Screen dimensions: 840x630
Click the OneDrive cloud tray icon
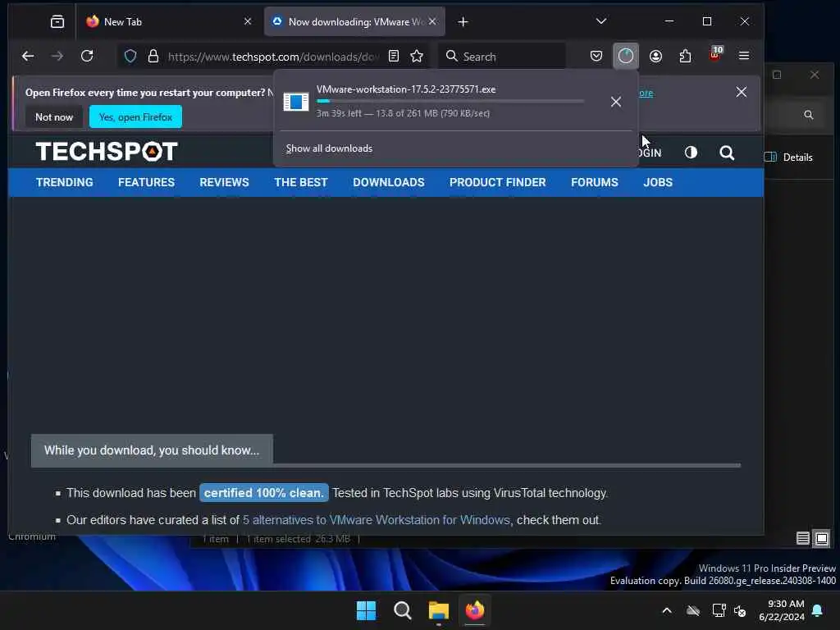coord(693,610)
